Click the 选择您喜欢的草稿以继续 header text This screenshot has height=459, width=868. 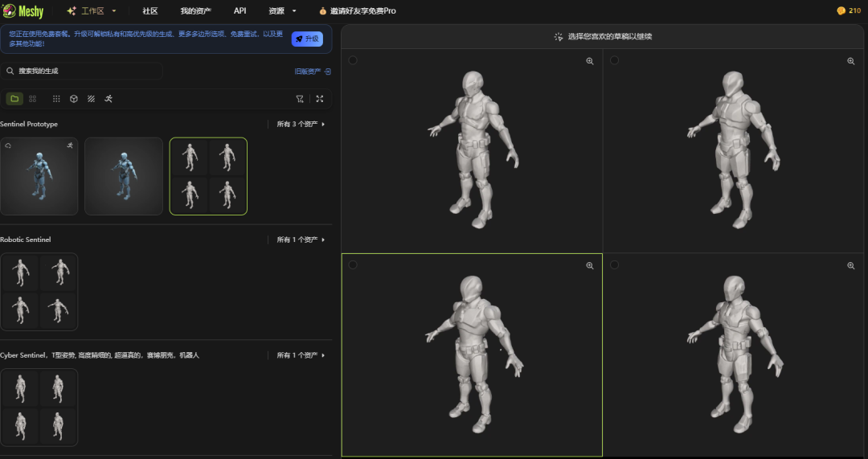point(610,36)
